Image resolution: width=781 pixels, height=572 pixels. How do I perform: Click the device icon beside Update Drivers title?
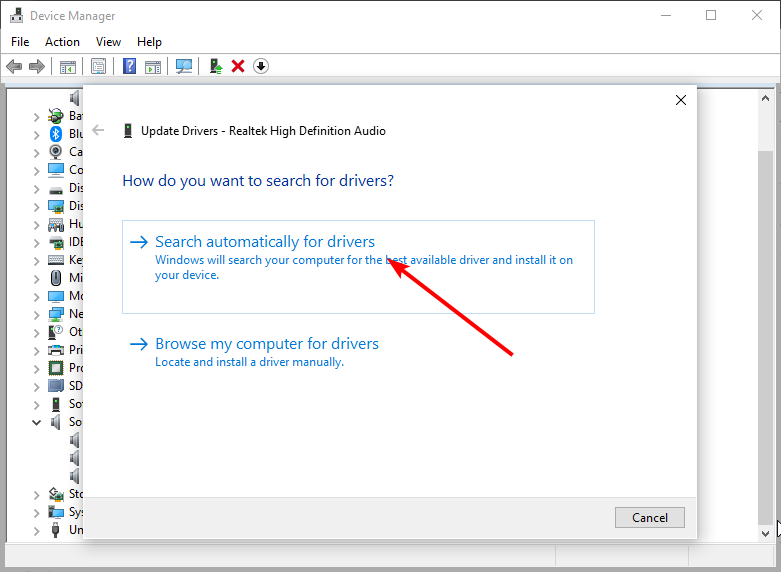(x=128, y=131)
